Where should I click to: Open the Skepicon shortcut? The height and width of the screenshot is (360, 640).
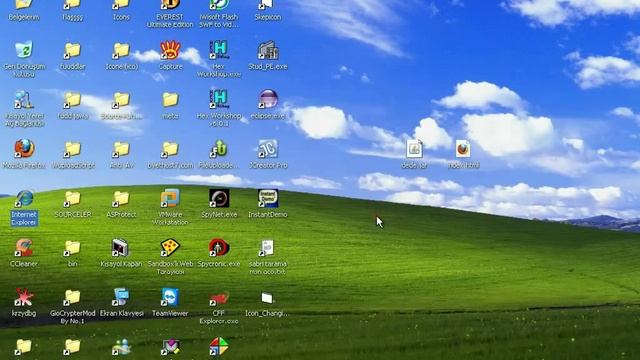click(267, 5)
